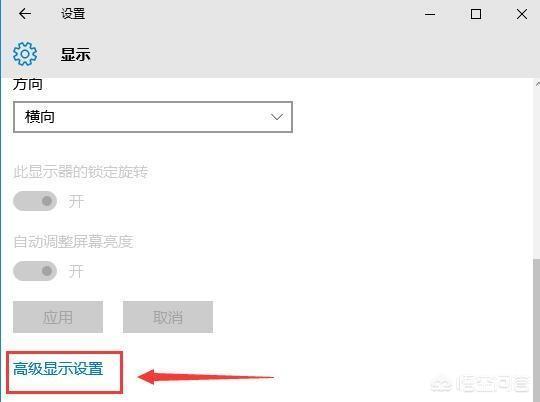The width and height of the screenshot is (540, 402).
Task: Click the back arrow icon
Action: coord(25,14)
